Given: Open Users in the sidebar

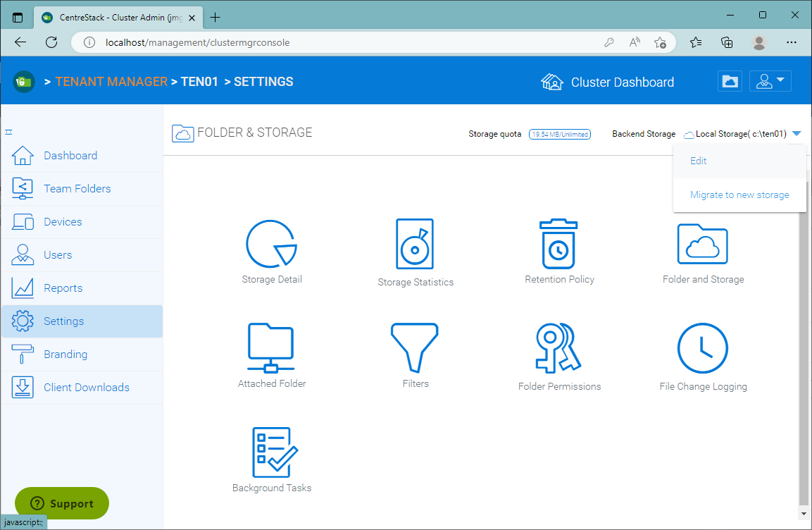Looking at the screenshot, I should point(58,255).
